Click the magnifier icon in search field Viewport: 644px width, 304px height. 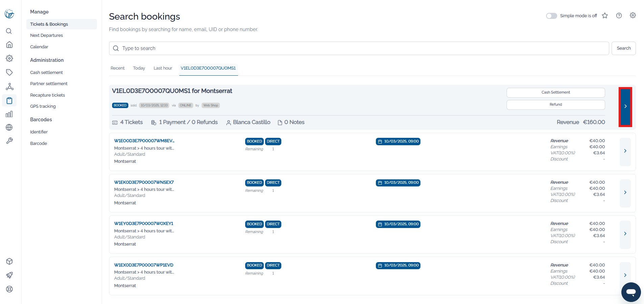pyautogui.click(x=116, y=48)
